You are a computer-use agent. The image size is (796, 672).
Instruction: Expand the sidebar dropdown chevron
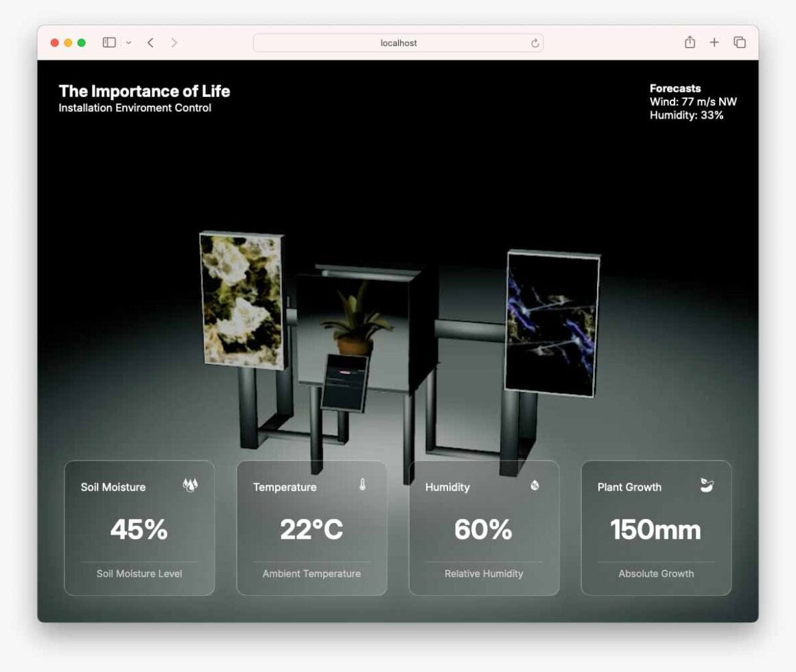128,43
